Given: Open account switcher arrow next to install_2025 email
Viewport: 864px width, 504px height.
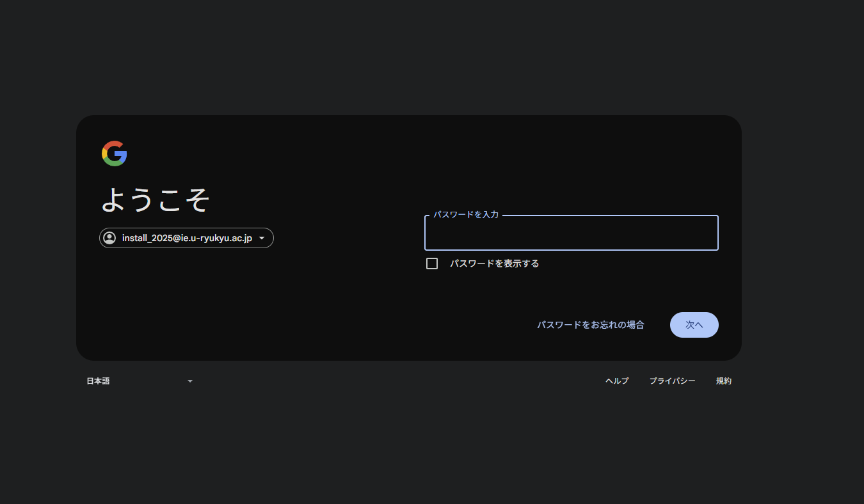Looking at the screenshot, I should tap(262, 238).
